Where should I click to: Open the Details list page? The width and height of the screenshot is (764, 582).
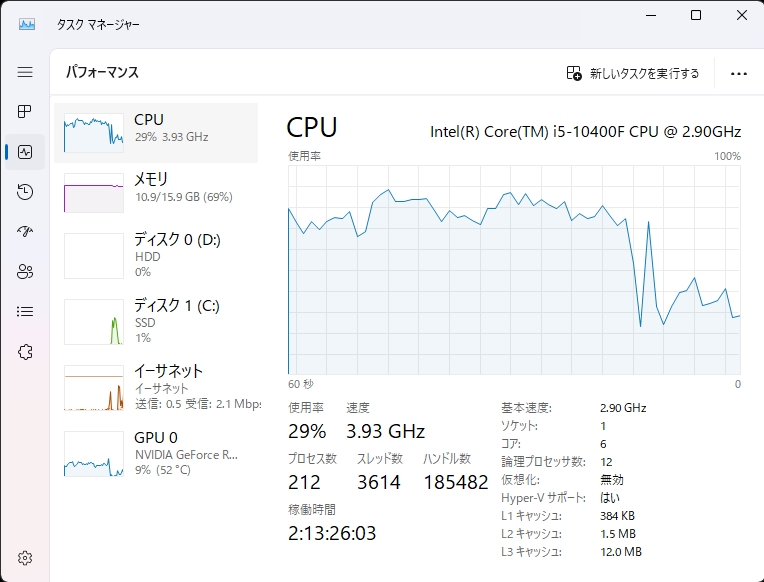point(25,311)
